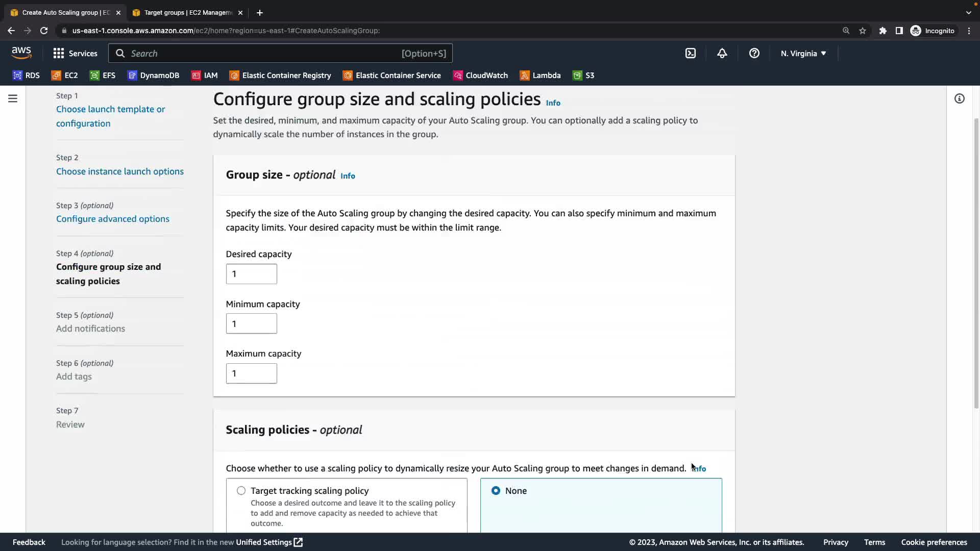Switch to the Target groups browser tab
The width and height of the screenshot is (980, 551).
pos(186,12)
